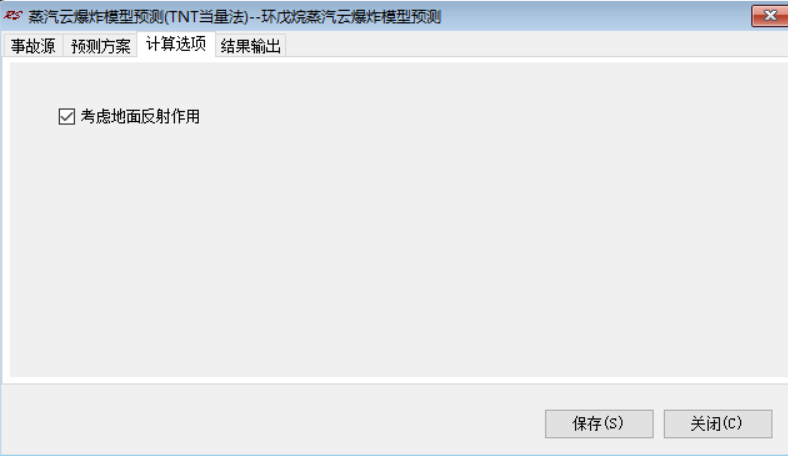This screenshot has width=788, height=456.
Task: Uncheck the ground reflection checkmark box
Action: [x=67, y=117]
